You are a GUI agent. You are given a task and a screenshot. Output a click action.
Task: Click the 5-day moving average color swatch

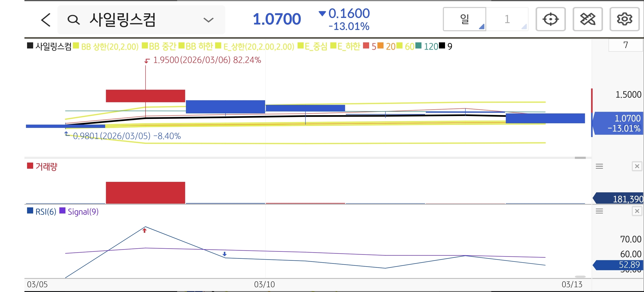pos(366,46)
